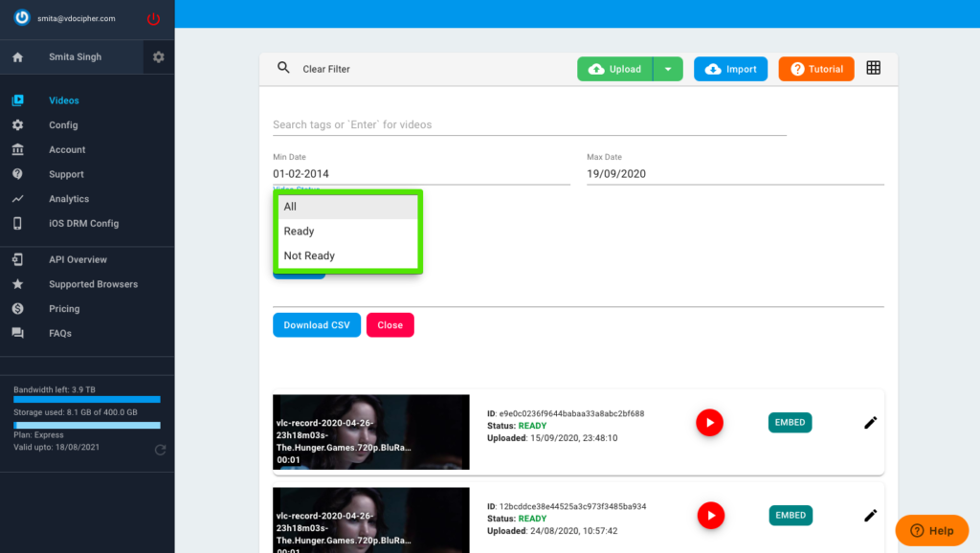Click the search magnifier icon

(283, 68)
